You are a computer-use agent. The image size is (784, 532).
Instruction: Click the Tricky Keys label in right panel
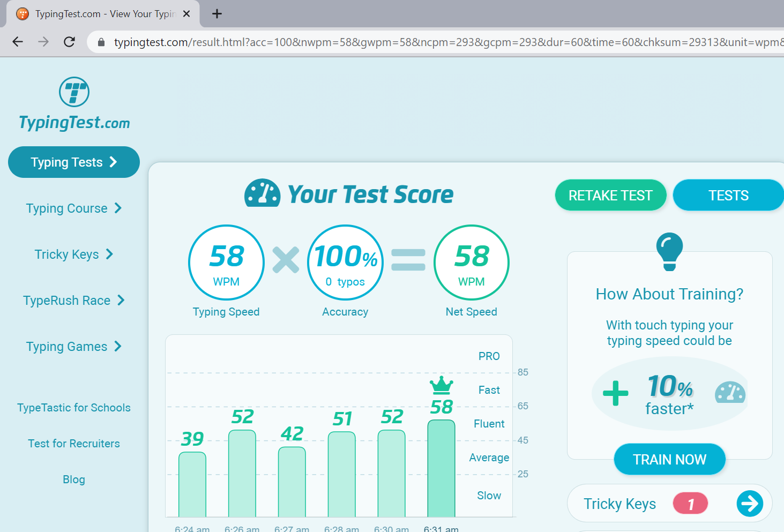[620, 504]
